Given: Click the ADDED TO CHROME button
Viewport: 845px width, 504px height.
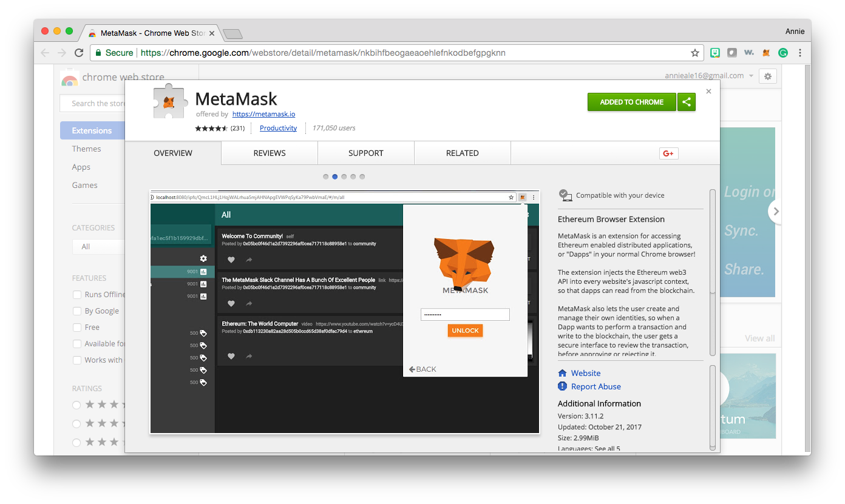Looking at the screenshot, I should pos(631,102).
